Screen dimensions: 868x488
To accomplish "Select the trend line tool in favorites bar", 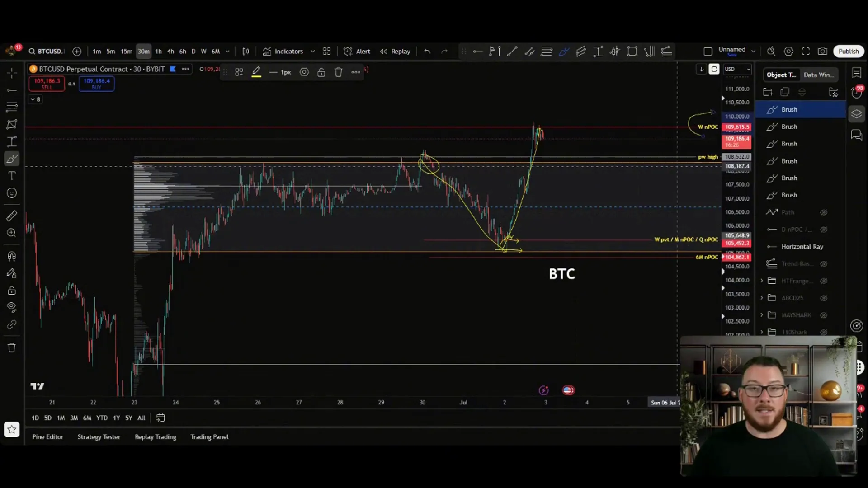I will (512, 52).
